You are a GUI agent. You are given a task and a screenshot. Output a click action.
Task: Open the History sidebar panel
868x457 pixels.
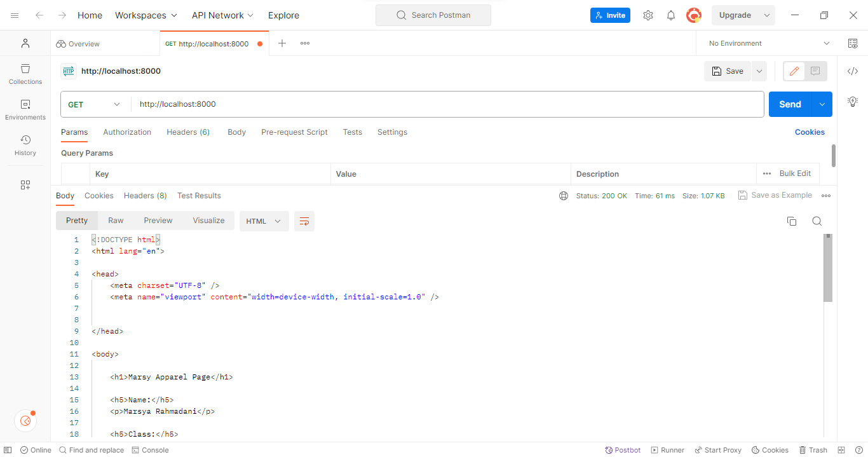(x=25, y=145)
